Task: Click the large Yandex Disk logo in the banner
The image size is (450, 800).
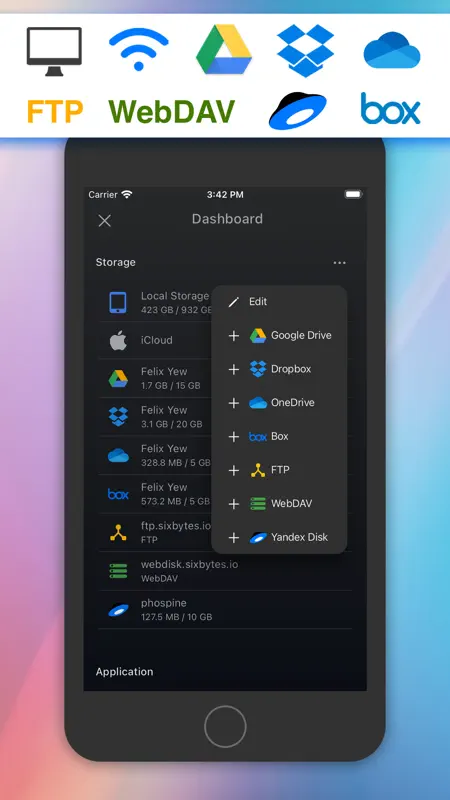Action: point(297,111)
